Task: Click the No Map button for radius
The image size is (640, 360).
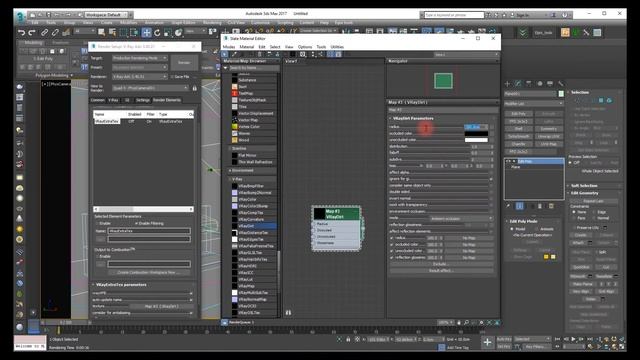Action: (x=469, y=238)
